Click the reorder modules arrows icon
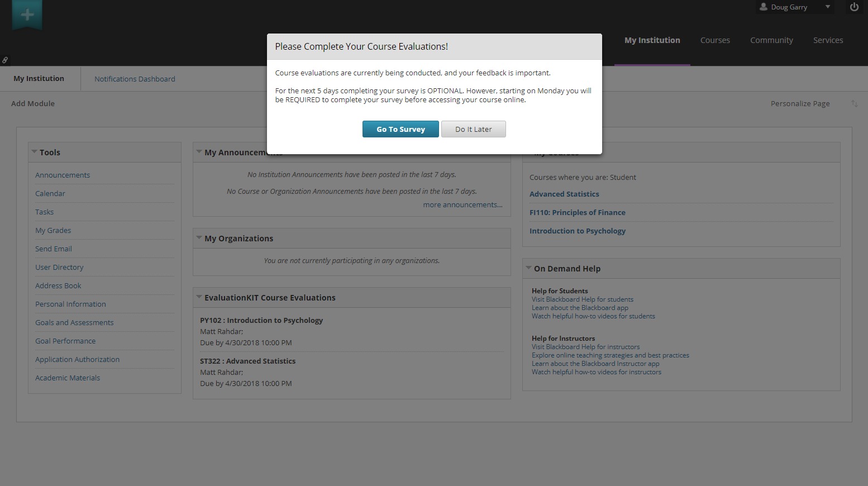Viewport: 868px width, 486px height. tap(854, 104)
